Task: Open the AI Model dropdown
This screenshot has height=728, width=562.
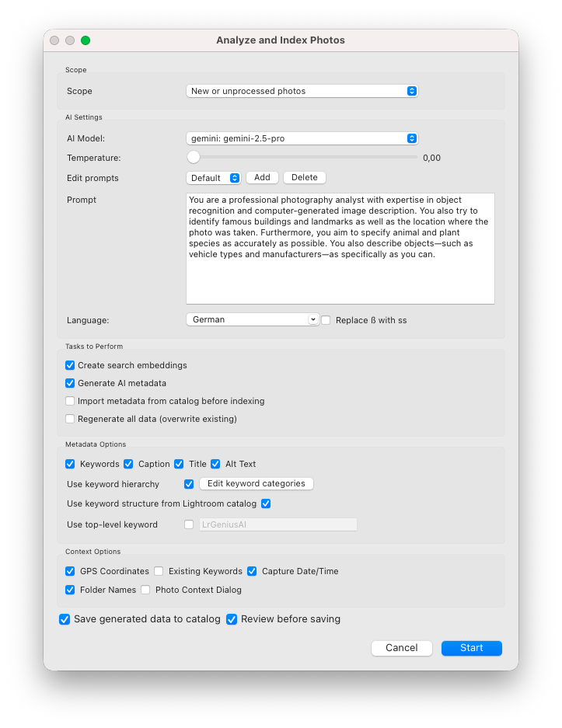Action: 302,138
